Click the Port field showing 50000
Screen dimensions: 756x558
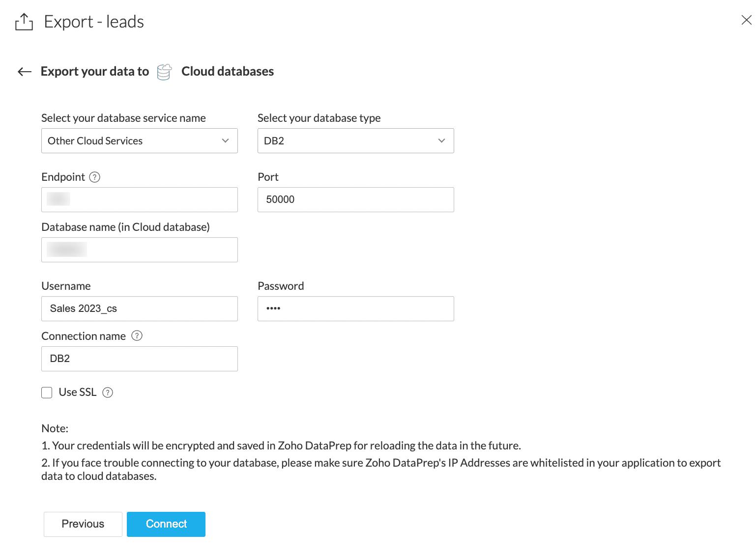pyautogui.click(x=355, y=200)
